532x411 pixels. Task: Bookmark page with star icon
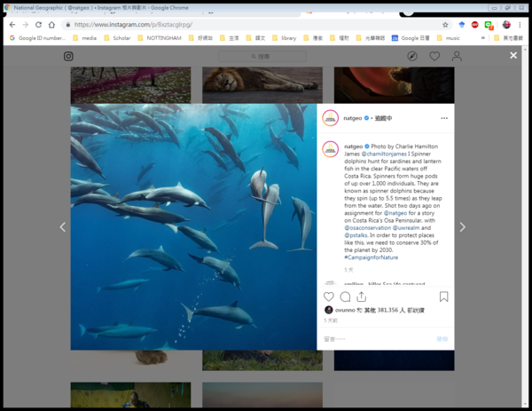click(445, 25)
